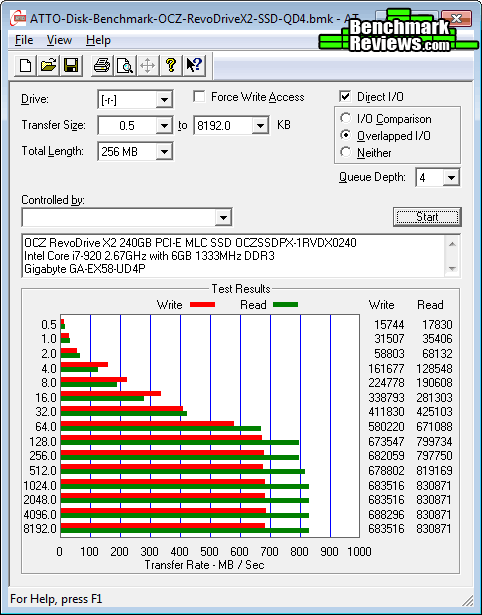Enable Force Write Access checkbox
This screenshot has width=482, height=615.
[199, 96]
